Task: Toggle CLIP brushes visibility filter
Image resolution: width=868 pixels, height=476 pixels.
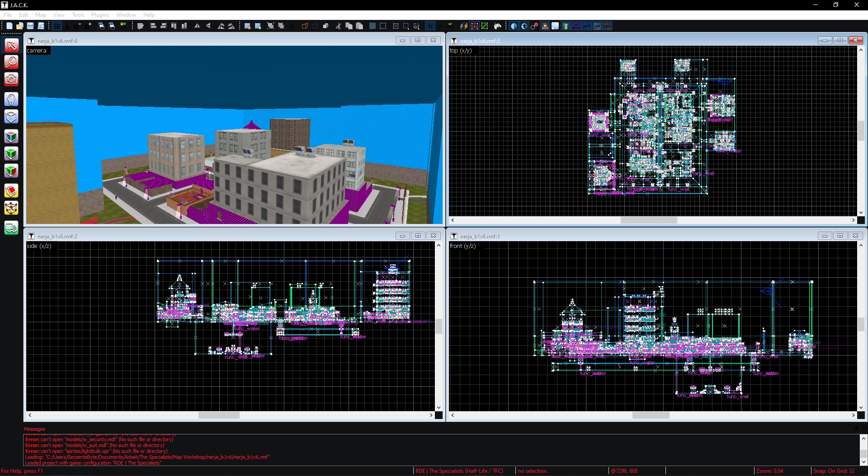Action: (x=597, y=26)
